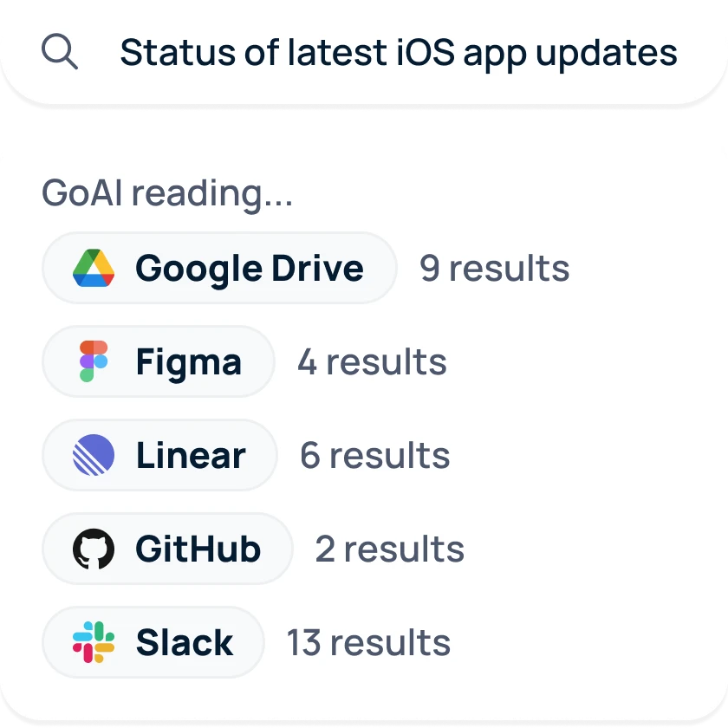Select the Figma source chip
Screen dimensions: 728x728
[x=158, y=361]
